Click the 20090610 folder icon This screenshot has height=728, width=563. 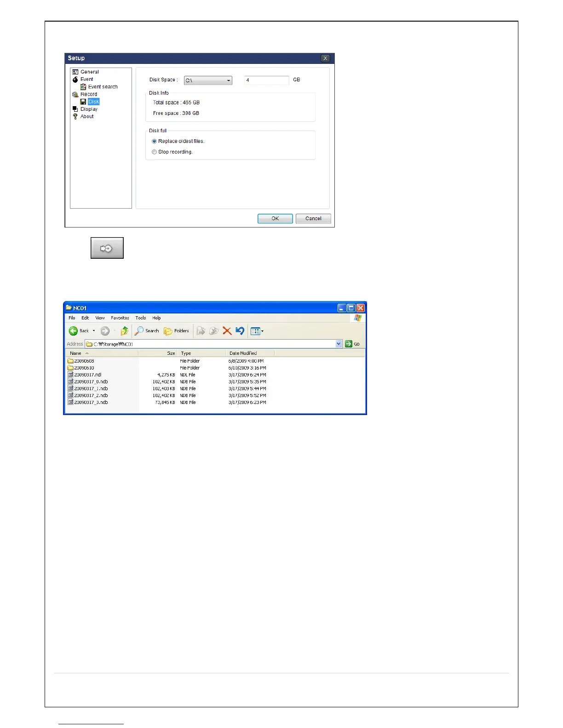(70, 368)
